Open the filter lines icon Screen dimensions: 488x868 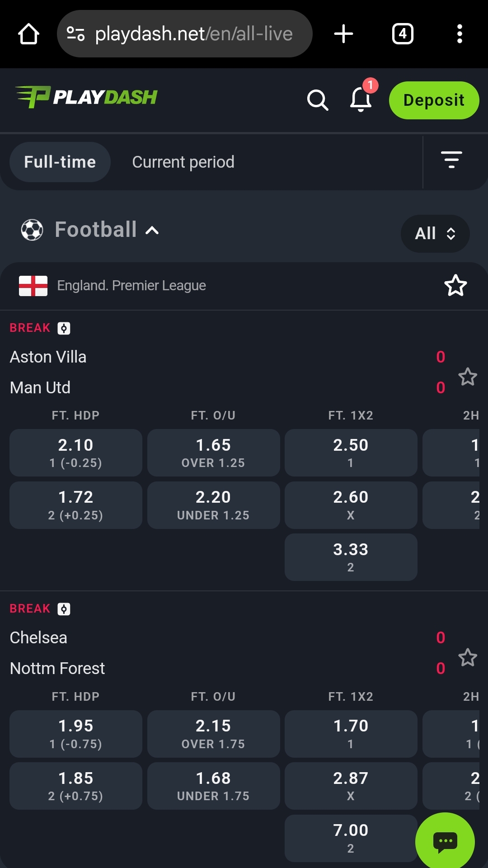coord(451,160)
